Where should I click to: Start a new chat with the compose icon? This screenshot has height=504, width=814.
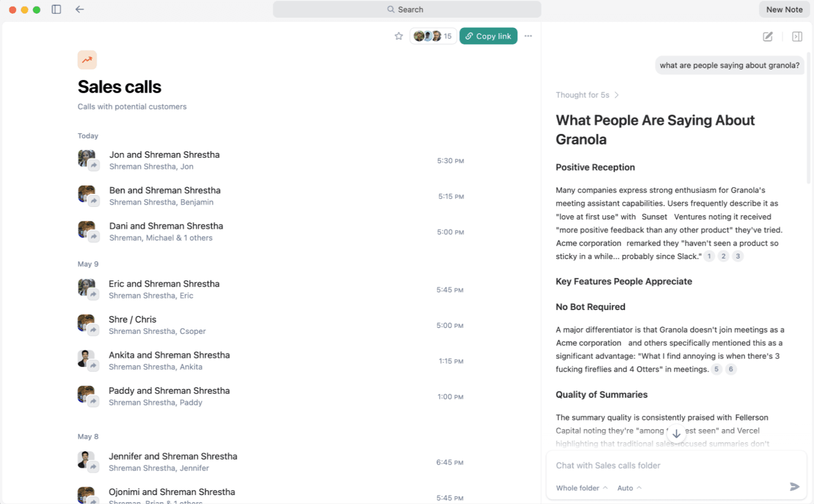tap(767, 36)
